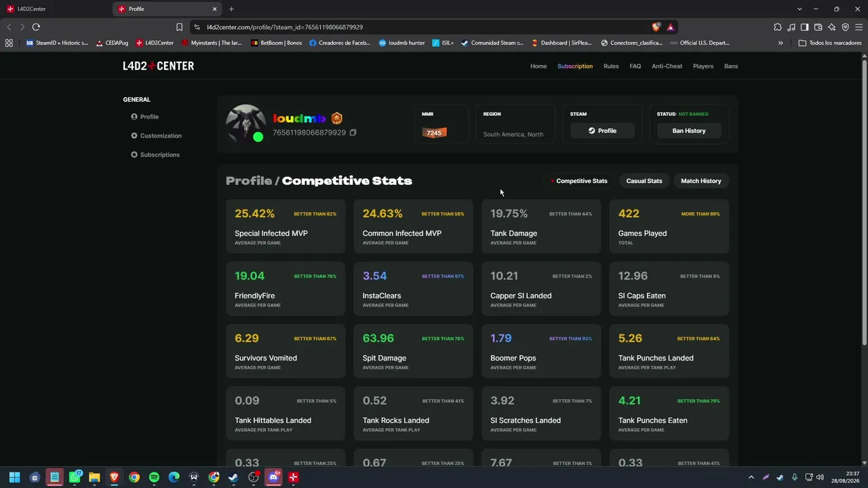Bookmark this page with the bookmark icon
The width and height of the screenshot is (868, 488).
tap(179, 27)
